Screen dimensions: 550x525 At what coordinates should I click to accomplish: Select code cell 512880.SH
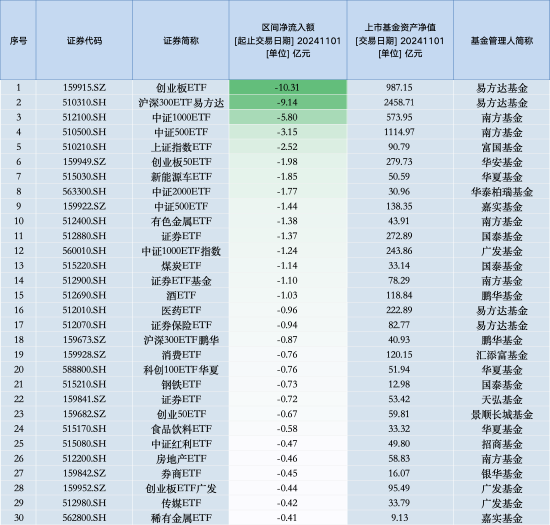84,236
